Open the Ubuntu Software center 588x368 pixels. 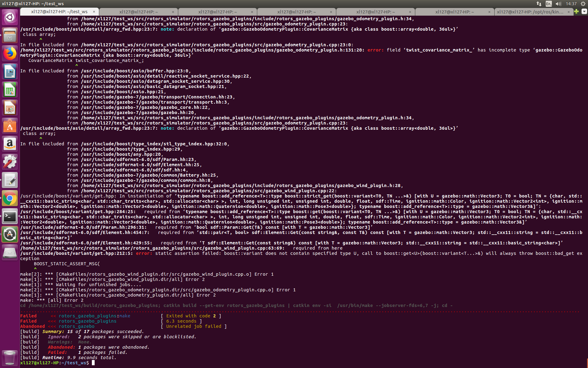(x=10, y=126)
